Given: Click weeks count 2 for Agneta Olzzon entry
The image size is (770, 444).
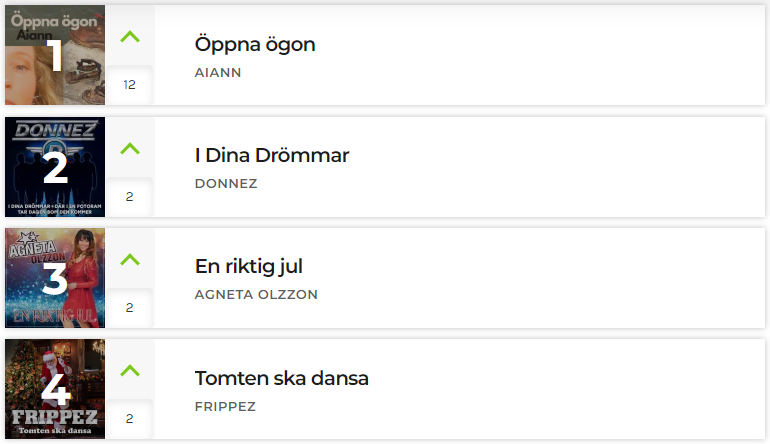Looking at the screenshot, I should [x=130, y=307].
